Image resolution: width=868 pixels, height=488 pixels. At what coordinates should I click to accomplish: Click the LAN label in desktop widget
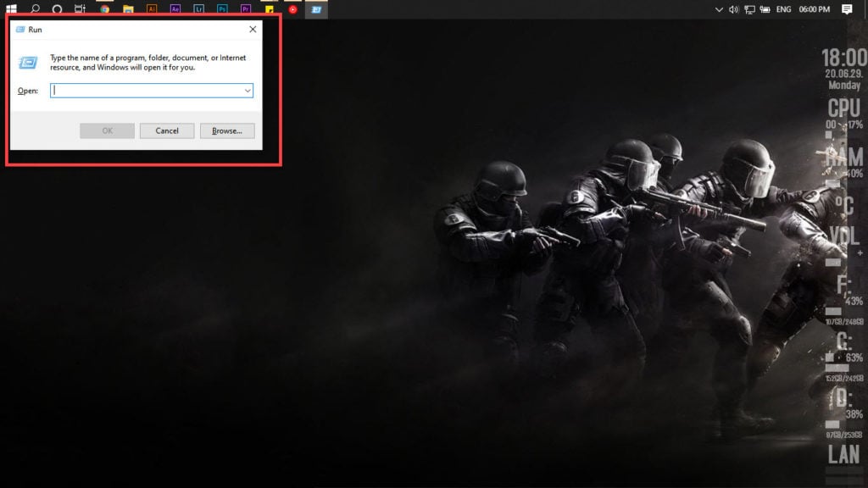pos(843,455)
